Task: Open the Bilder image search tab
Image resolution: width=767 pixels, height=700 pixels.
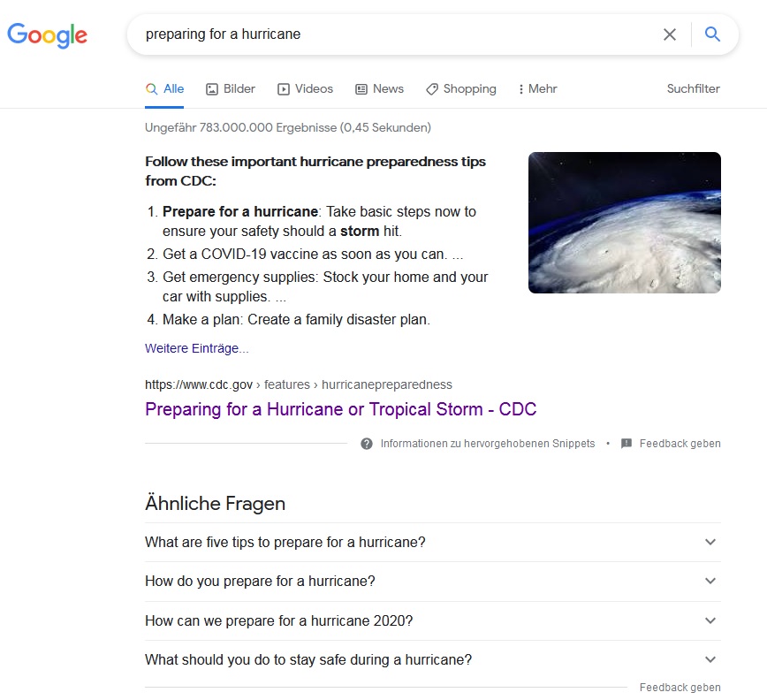Action: tap(231, 88)
